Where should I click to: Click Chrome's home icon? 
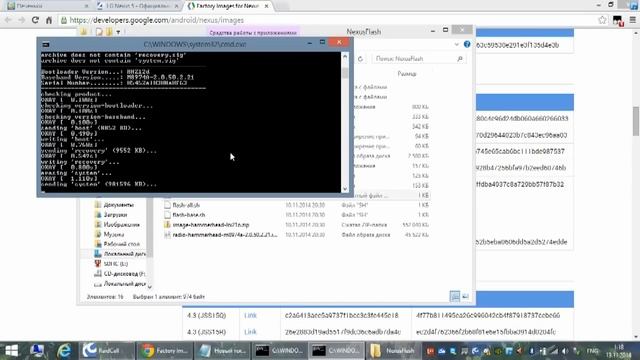[x=49, y=20]
